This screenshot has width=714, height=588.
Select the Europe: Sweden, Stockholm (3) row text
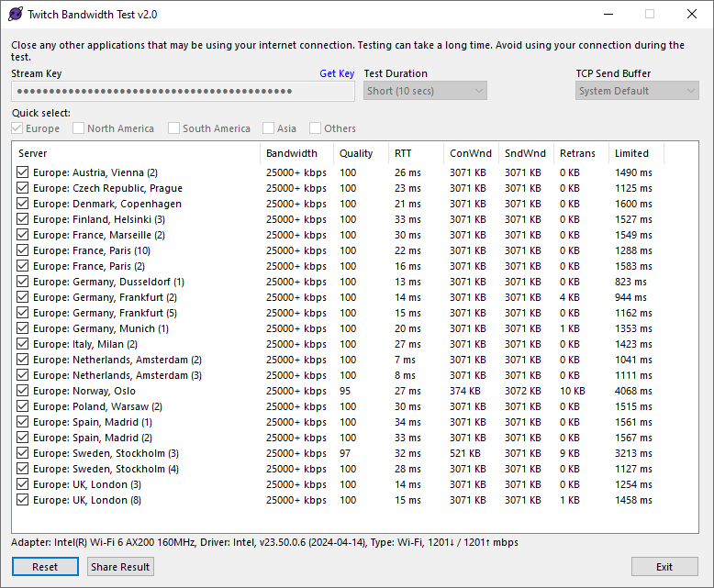106,453
